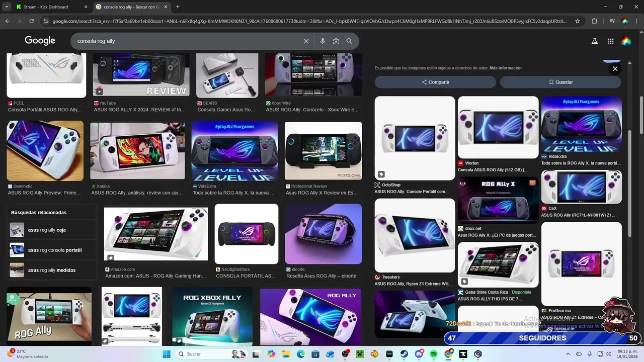The width and height of the screenshot is (644, 362).
Task: Close the Stream - Kick Dashboard tab
Action: (x=86, y=7)
